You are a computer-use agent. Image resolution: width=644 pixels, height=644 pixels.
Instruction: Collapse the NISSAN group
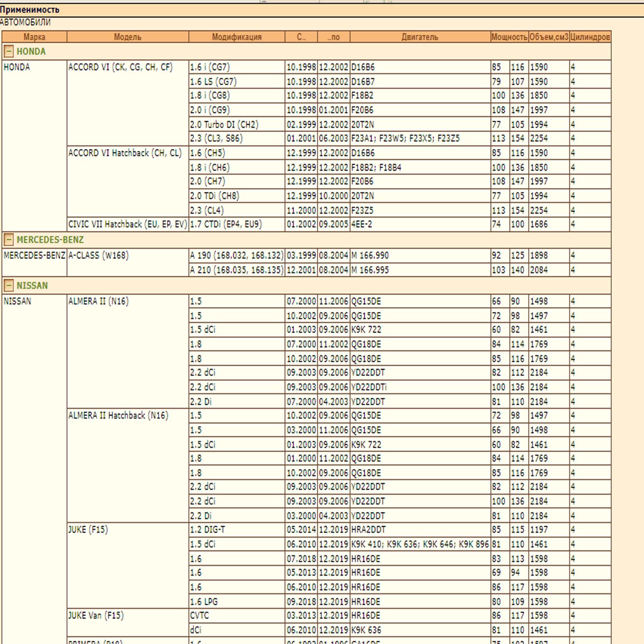coord(9,285)
